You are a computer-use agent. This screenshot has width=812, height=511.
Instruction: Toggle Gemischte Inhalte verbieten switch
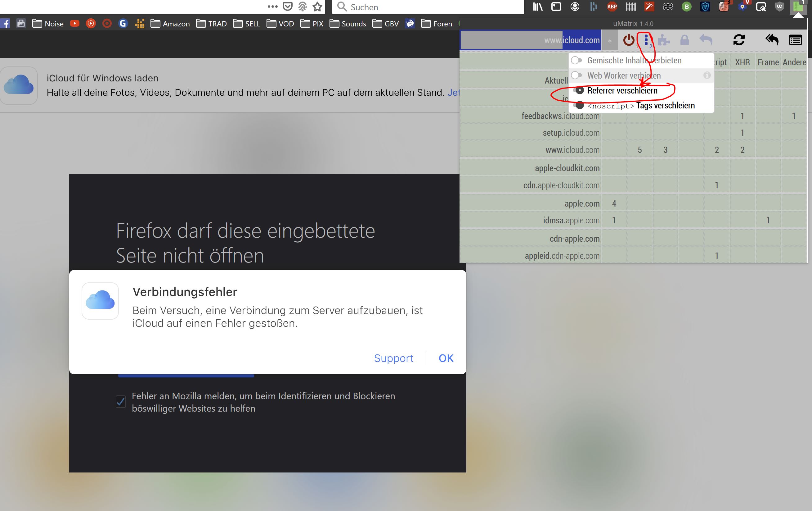[x=576, y=60]
